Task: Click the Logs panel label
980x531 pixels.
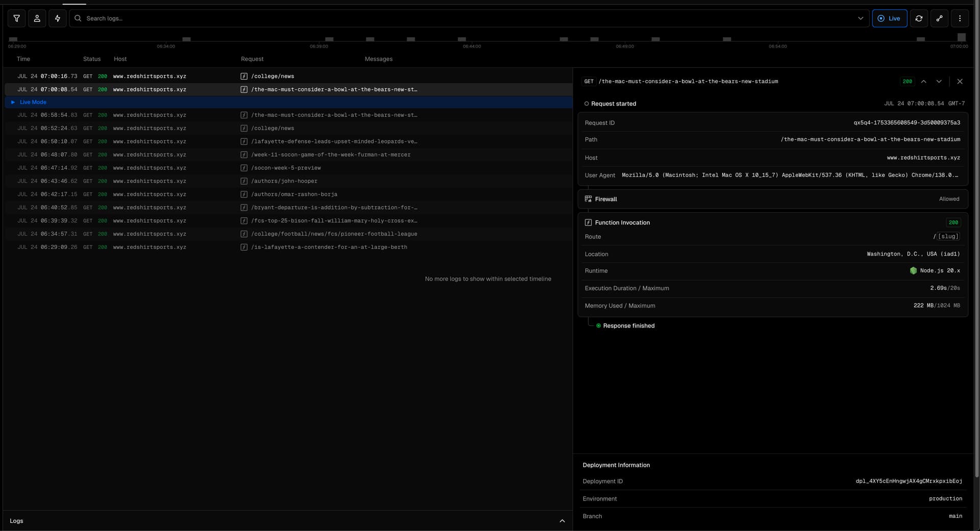Action: [16, 521]
